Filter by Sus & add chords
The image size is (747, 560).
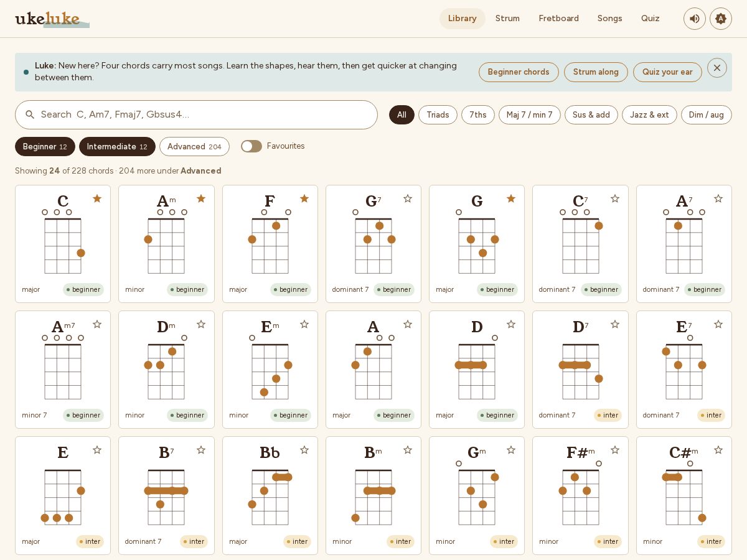(x=591, y=115)
